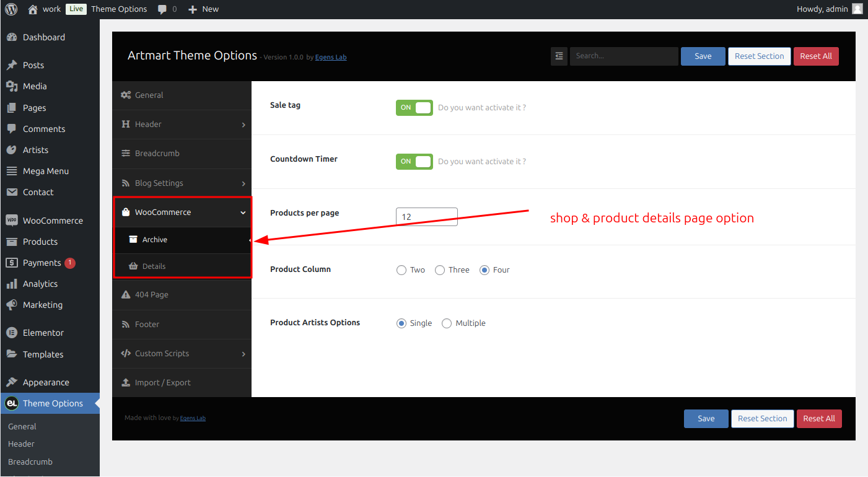The height and width of the screenshot is (477, 868).
Task: Click the 404 Page warning icon
Action: [x=126, y=294]
